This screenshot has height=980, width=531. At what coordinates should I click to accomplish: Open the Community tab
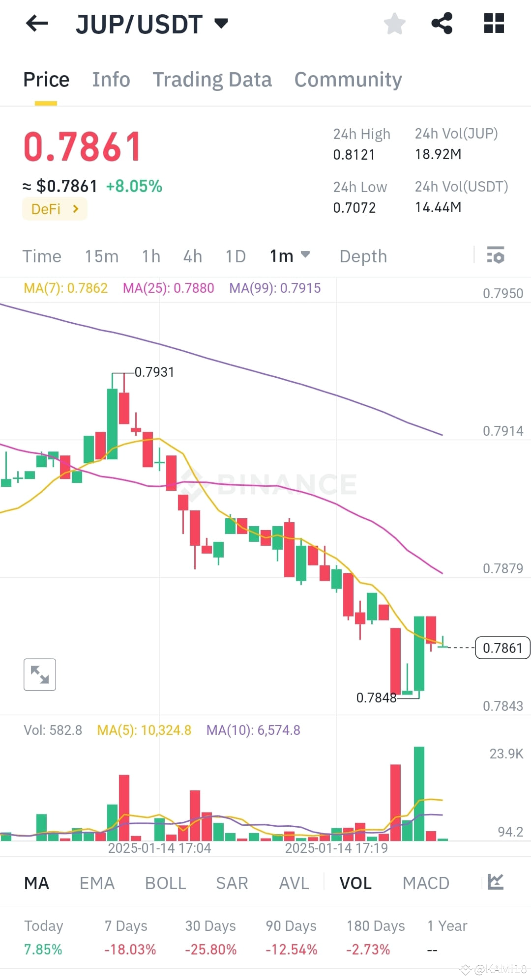tap(348, 79)
